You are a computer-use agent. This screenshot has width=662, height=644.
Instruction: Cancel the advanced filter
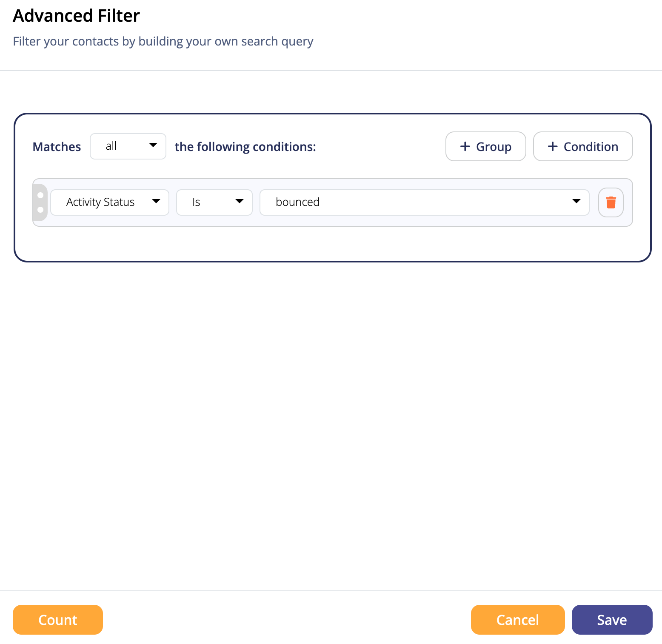coord(518,620)
